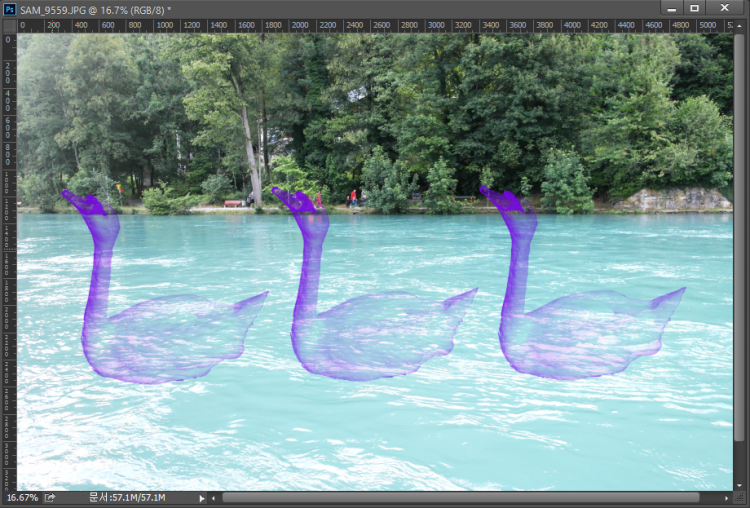Click the 16.67% zoom level field
Image resolution: width=750 pixels, height=508 pixels.
click(22, 497)
